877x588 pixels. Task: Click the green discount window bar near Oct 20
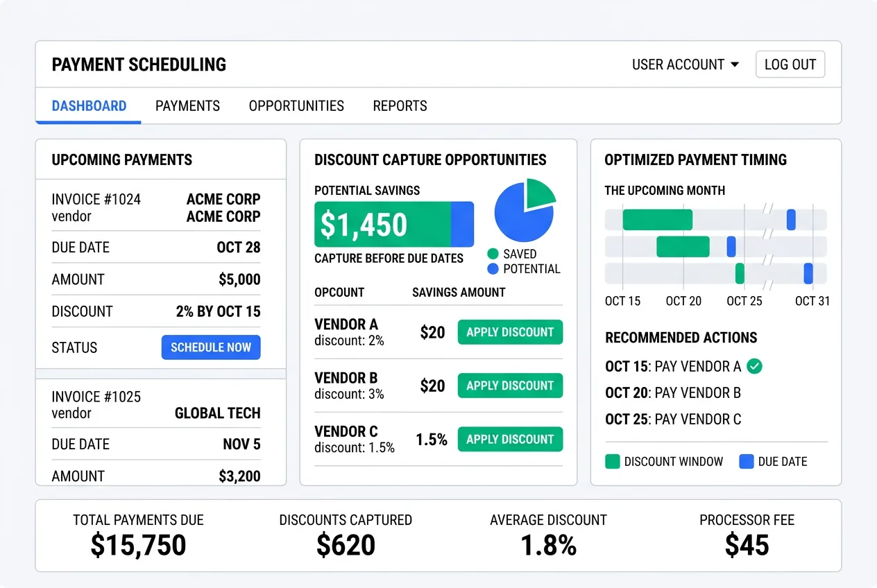click(683, 246)
